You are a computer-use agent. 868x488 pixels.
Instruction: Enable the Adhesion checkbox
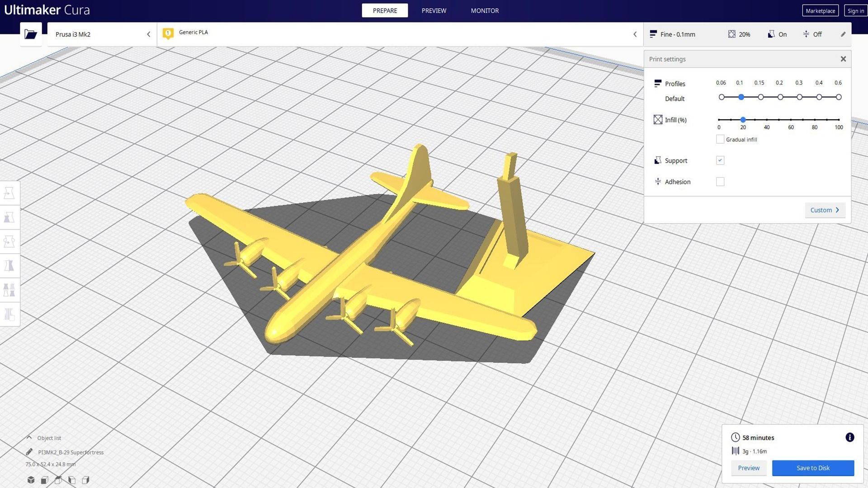coord(720,182)
